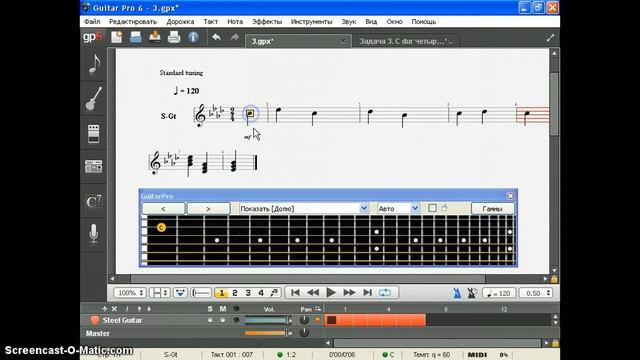
Task: Switch to the Задача 3. C dur tab
Action: click(404, 41)
